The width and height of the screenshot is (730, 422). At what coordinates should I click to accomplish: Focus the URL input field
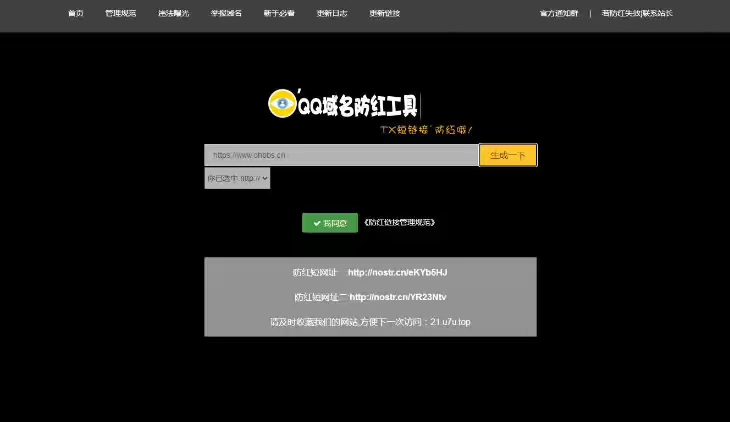341,155
